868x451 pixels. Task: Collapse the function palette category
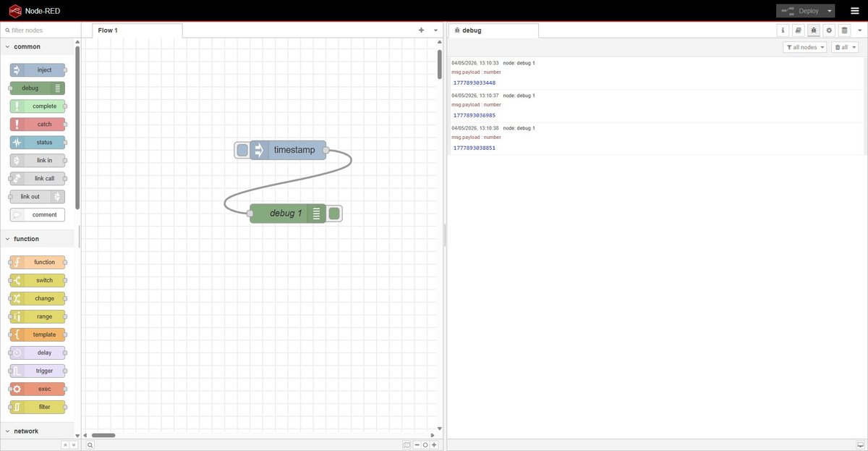[38, 239]
